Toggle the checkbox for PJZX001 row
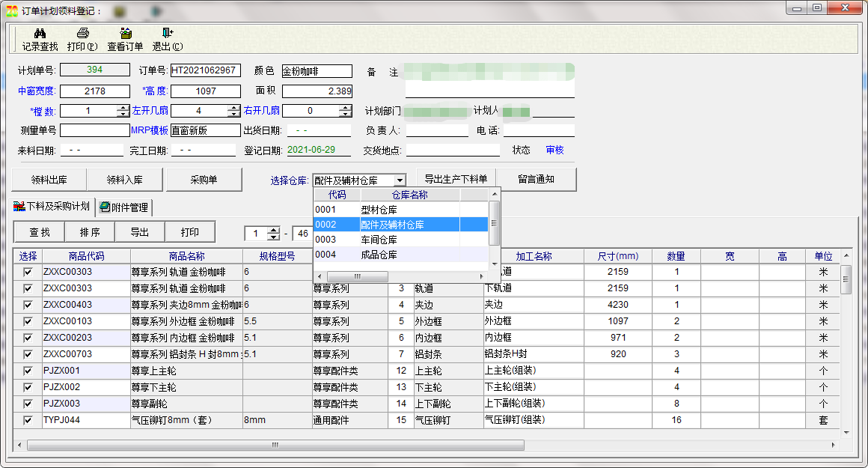 [28, 371]
